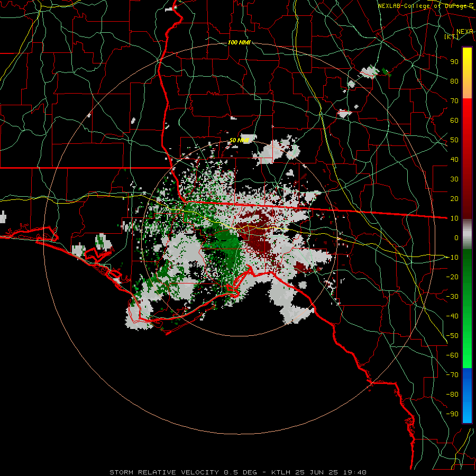Click the "-20" scale label
Viewport: 476px width, 476px height.
pyautogui.click(x=452, y=277)
